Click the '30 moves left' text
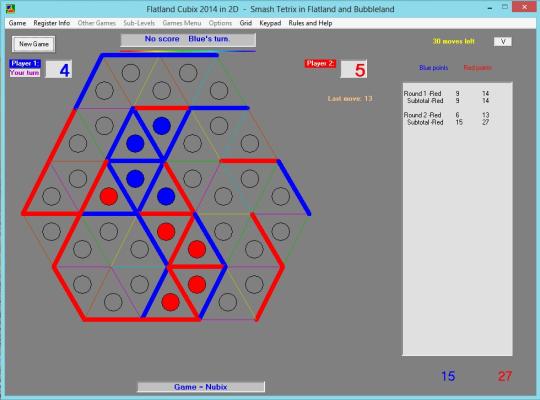 tap(454, 41)
